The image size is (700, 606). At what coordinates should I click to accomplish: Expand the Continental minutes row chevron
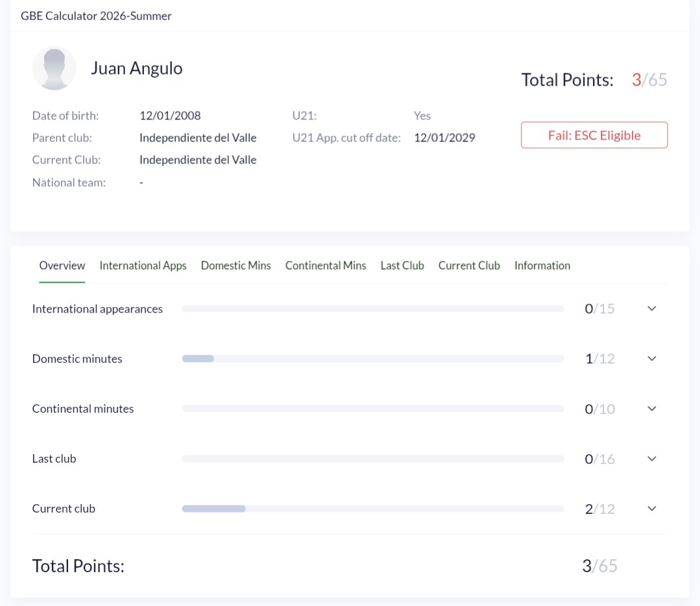click(652, 409)
